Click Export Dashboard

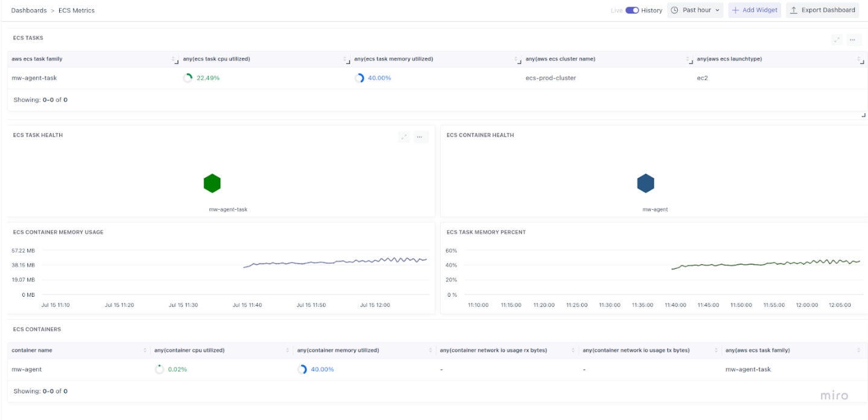click(x=822, y=10)
